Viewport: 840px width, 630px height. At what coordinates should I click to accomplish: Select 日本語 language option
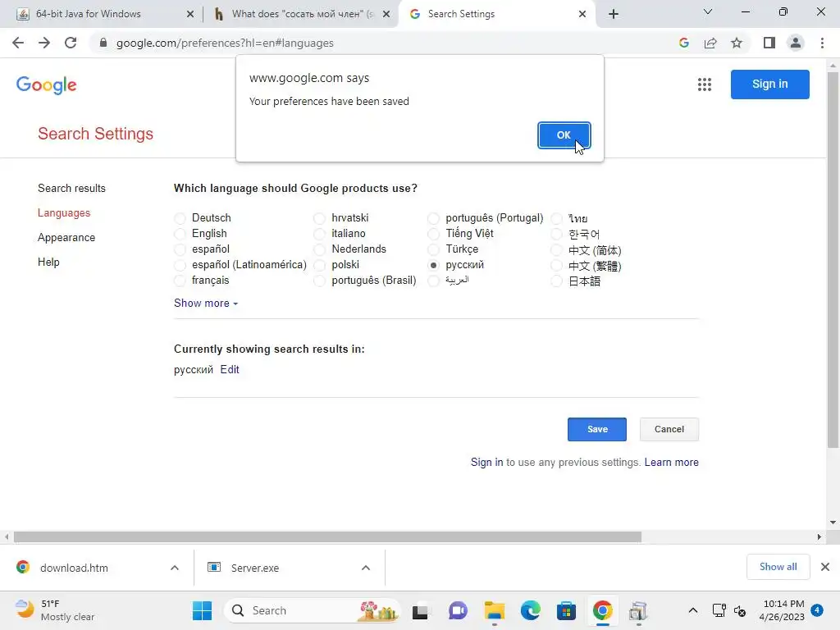coord(557,281)
